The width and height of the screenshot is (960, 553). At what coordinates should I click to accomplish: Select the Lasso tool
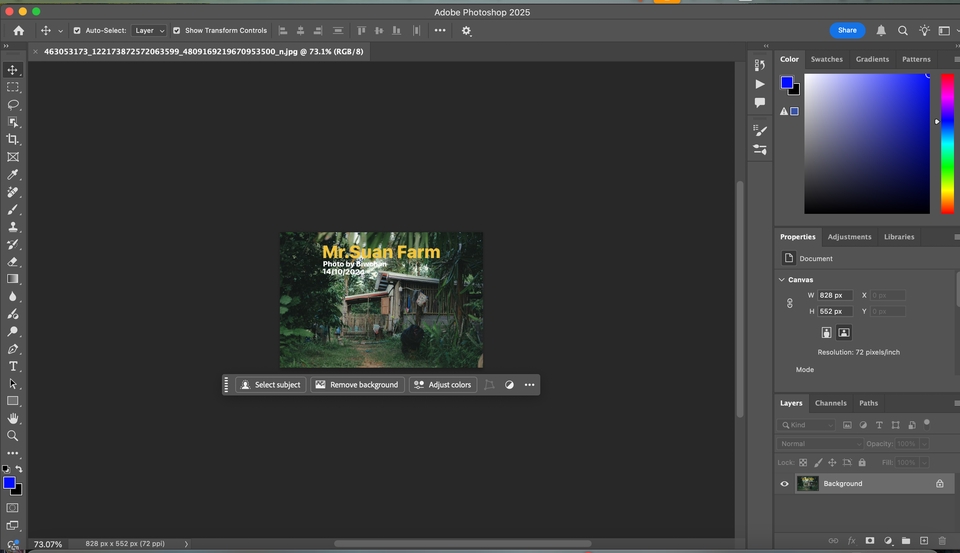coord(13,104)
